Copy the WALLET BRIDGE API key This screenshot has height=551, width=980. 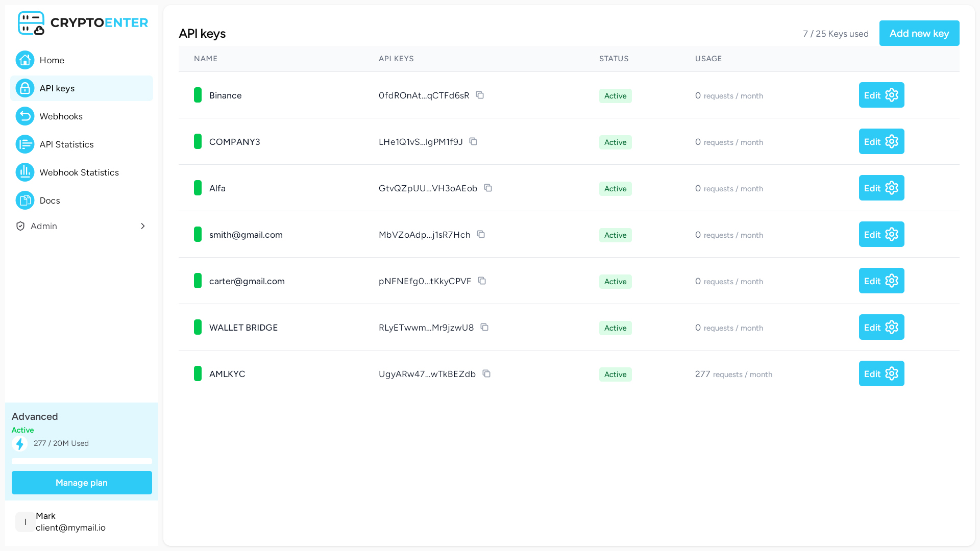484,327
